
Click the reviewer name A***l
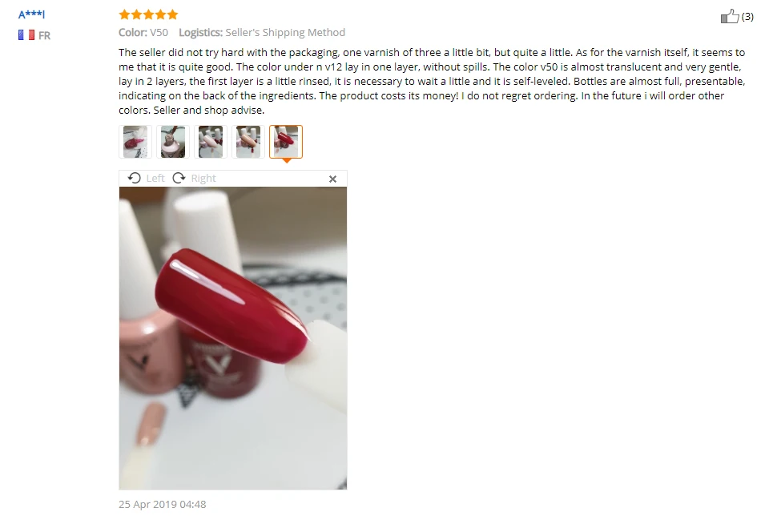[x=31, y=14]
